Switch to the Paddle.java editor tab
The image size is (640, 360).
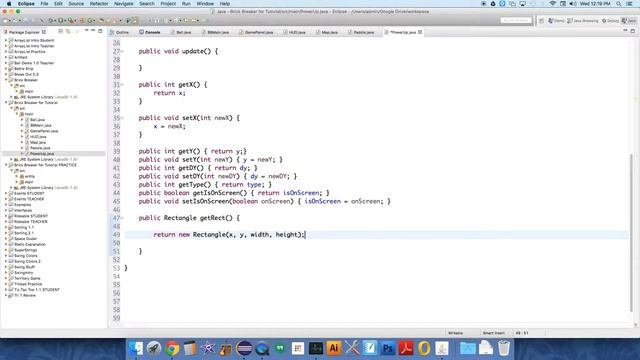point(361,32)
